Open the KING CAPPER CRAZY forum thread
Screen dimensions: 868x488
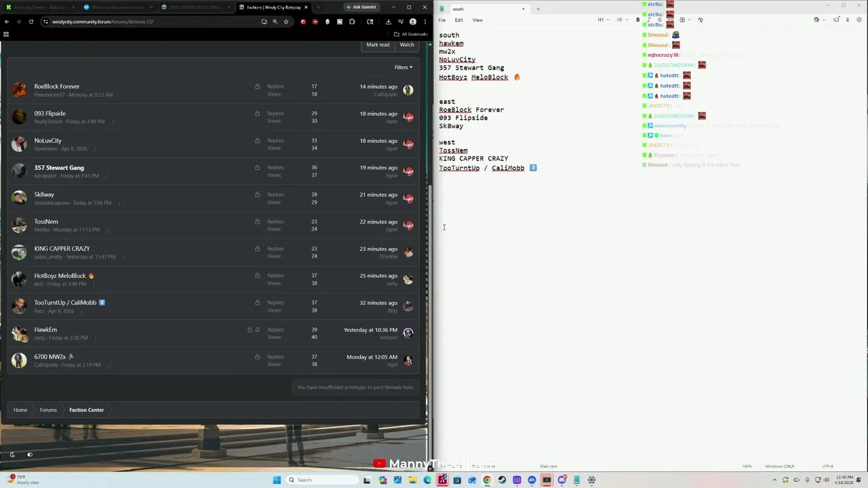coord(62,249)
